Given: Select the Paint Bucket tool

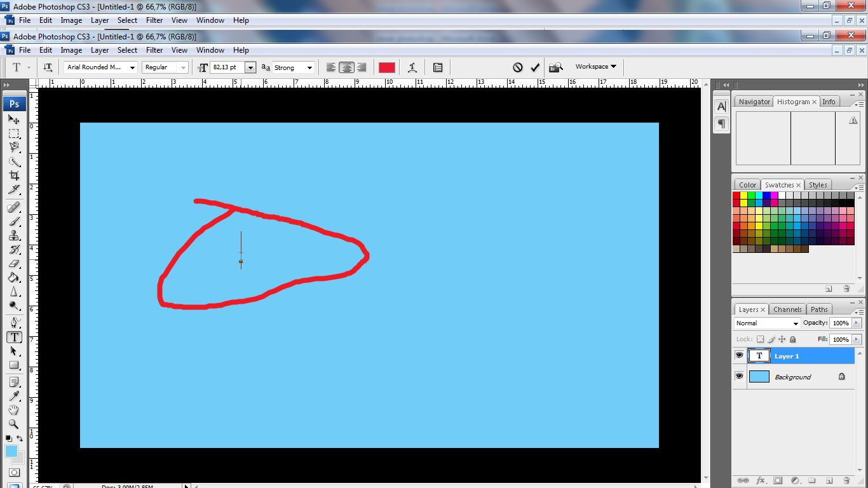Looking at the screenshot, I should [14, 278].
